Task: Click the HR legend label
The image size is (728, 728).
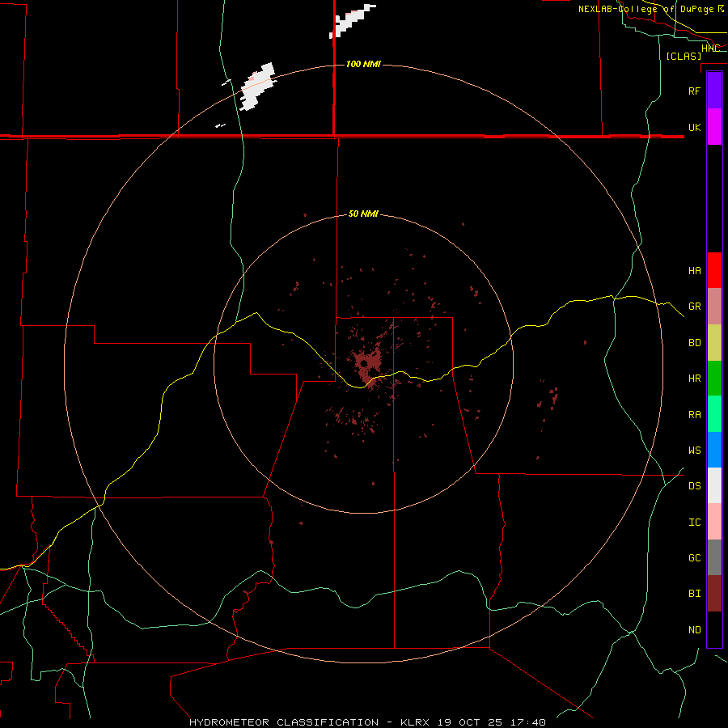Action: (694, 379)
